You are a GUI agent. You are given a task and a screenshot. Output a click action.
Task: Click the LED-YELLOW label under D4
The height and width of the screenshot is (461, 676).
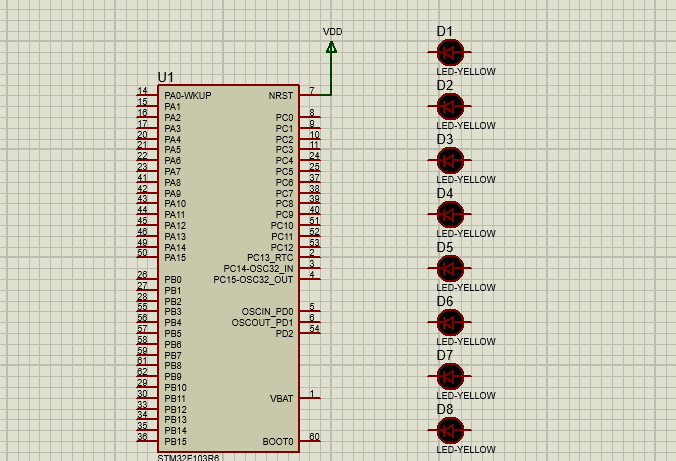(466, 233)
